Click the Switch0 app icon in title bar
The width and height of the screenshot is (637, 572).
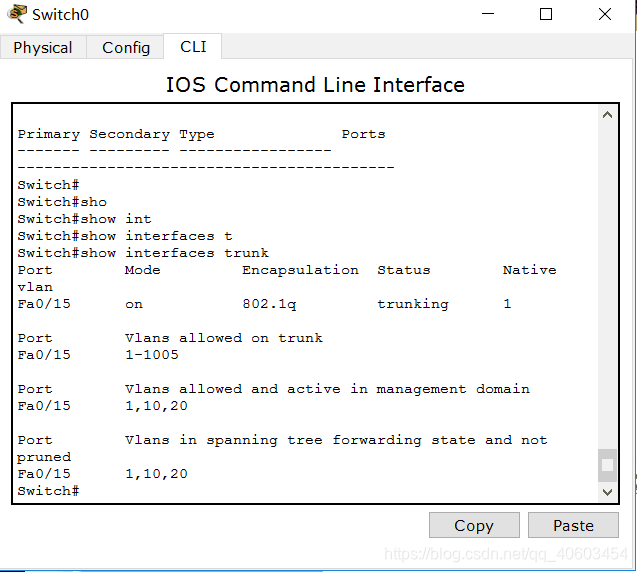[x=17, y=14]
